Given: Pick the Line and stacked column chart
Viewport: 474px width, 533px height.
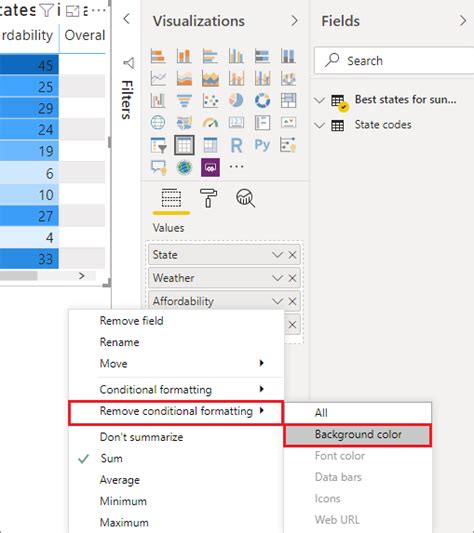Looking at the screenshot, I should pyautogui.click(x=236, y=79).
